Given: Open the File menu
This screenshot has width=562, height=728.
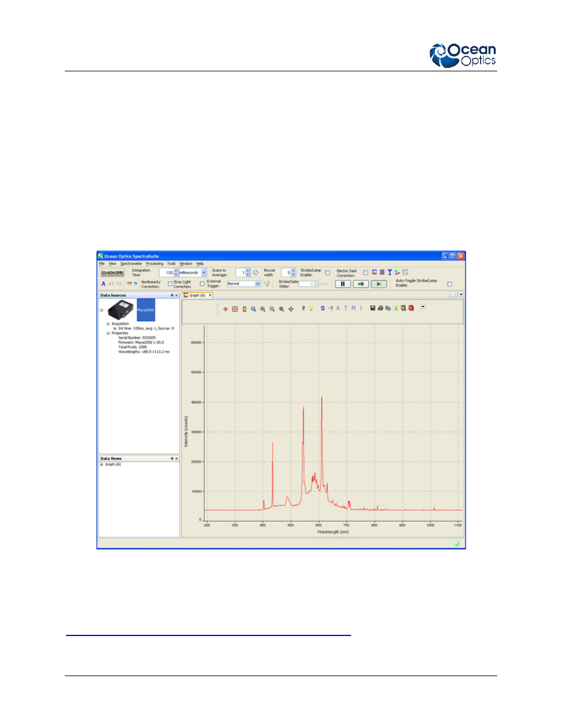Looking at the screenshot, I should [x=101, y=263].
